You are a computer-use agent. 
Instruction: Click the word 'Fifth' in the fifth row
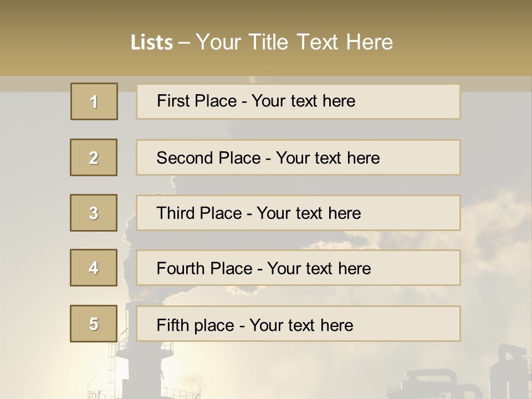point(173,325)
